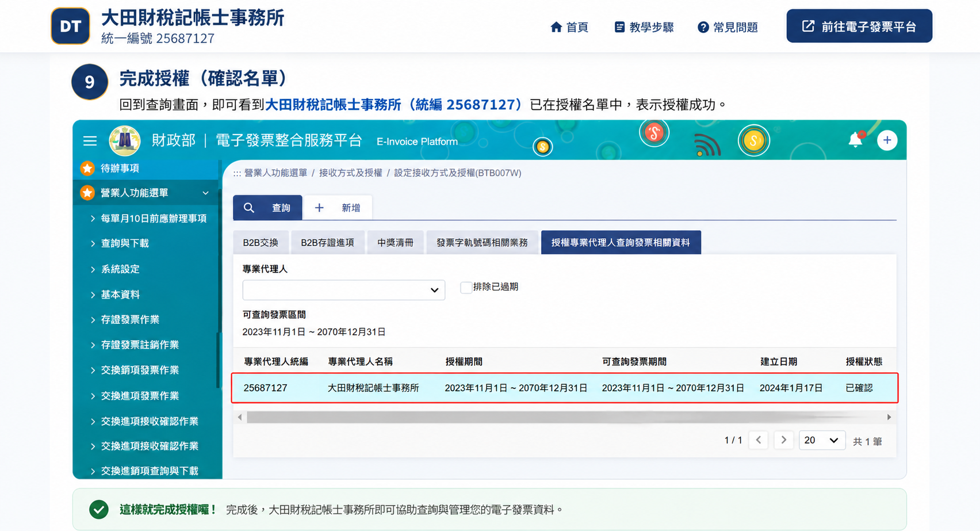Toggle 排除已過期 checkbox

pos(466,287)
